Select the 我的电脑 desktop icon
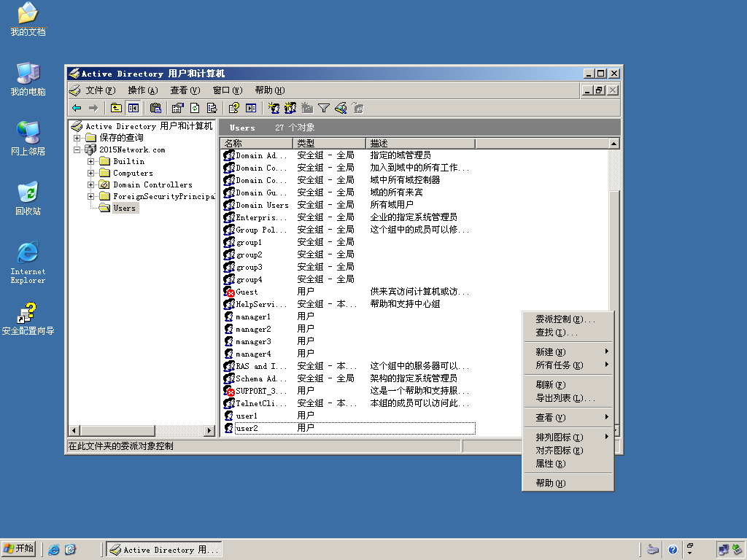747x560 pixels. 28,79
